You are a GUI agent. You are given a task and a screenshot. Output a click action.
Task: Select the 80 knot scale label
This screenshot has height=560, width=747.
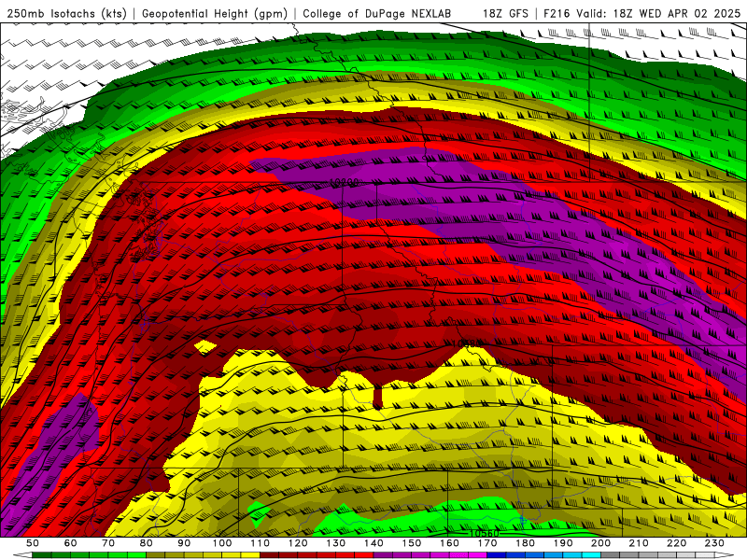[147, 543]
